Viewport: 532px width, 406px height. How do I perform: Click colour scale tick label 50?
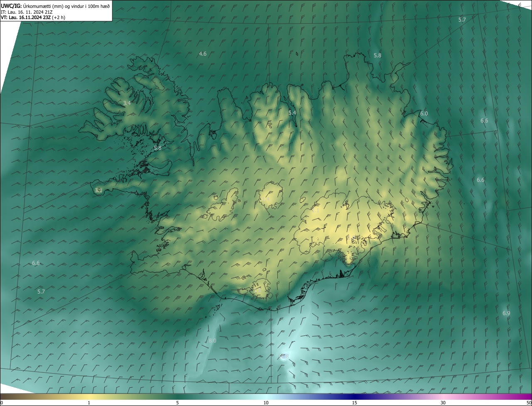click(529, 403)
